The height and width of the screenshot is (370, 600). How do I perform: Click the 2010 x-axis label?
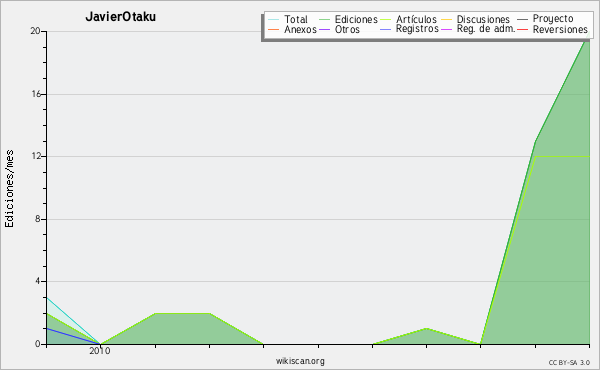coord(100,351)
